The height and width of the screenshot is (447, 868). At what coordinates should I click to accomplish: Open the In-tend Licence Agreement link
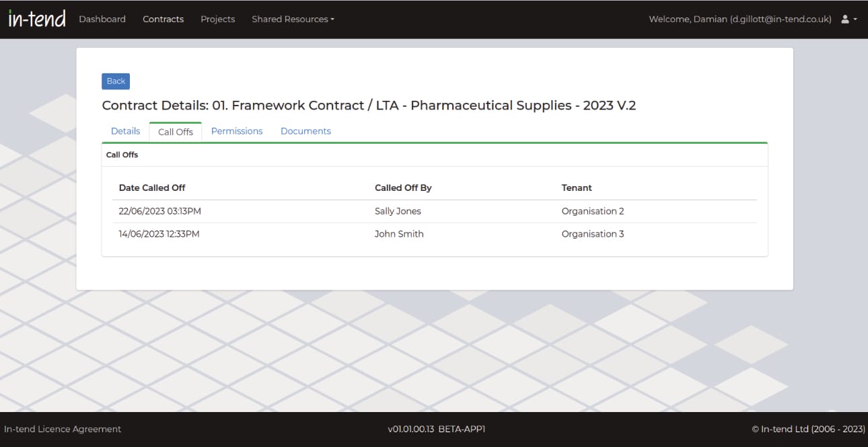(x=63, y=429)
